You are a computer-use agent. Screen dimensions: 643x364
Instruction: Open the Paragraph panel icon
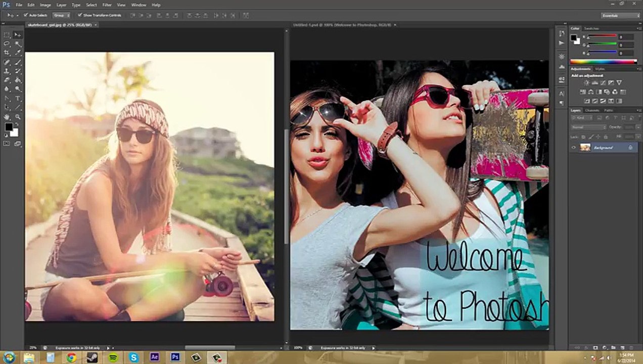562,103
